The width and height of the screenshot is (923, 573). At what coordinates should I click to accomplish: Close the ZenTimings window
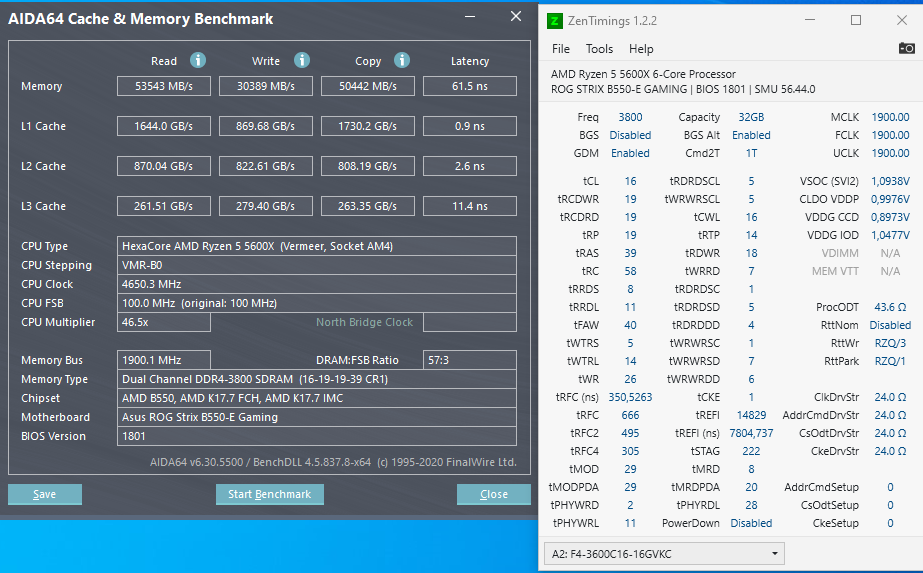(902, 20)
